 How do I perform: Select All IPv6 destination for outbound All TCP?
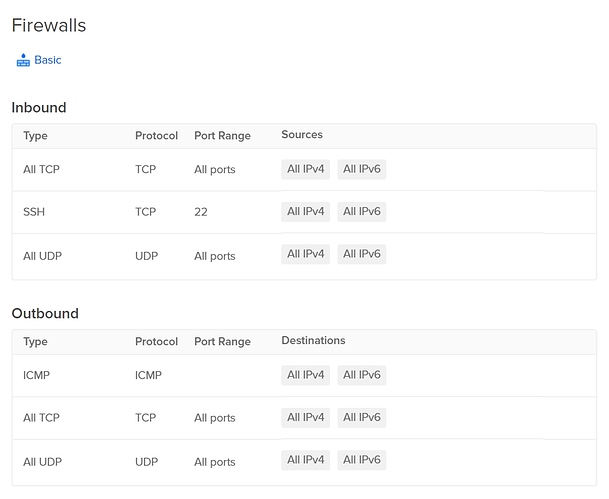click(362, 417)
